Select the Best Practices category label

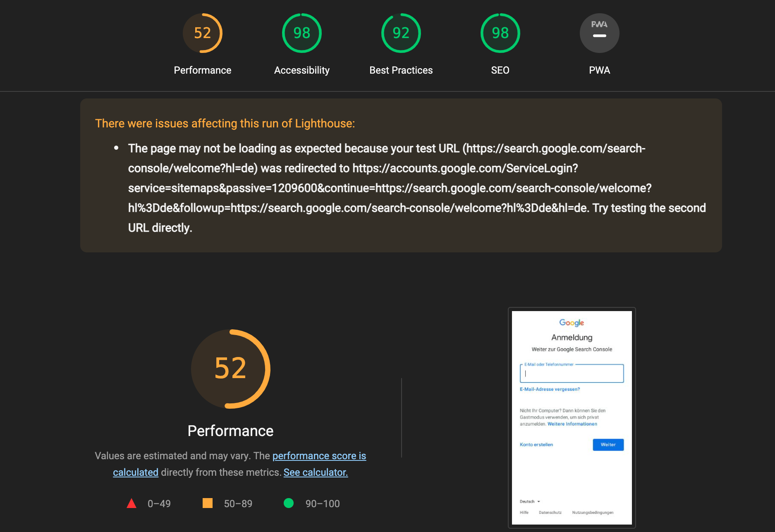pyautogui.click(x=401, y=70)
